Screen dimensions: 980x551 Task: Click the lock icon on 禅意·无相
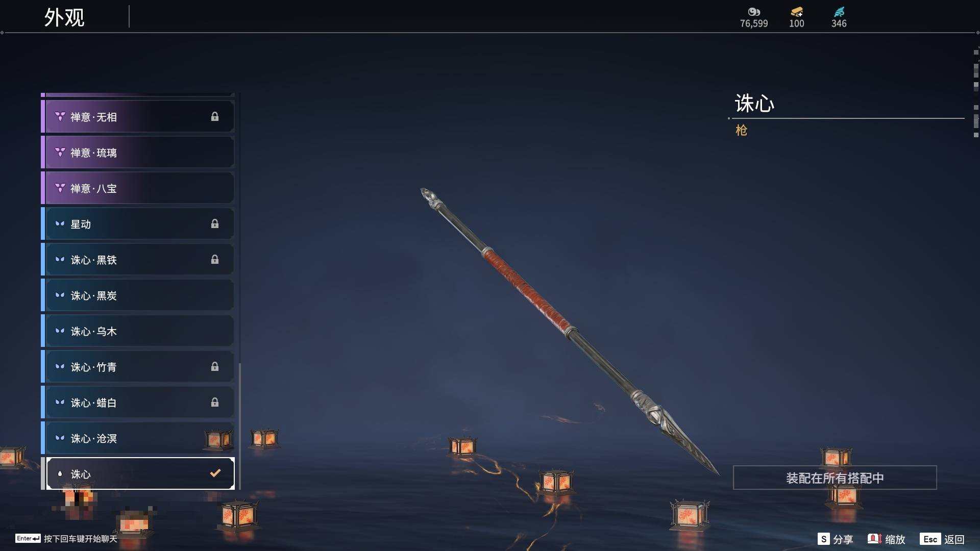click(215, 117)
